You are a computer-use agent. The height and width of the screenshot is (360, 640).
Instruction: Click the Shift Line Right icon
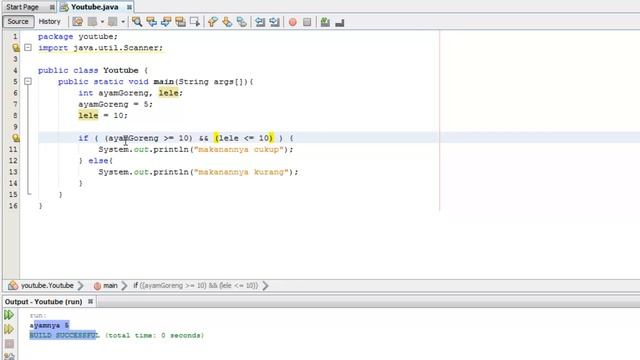(x=274, y=22)
